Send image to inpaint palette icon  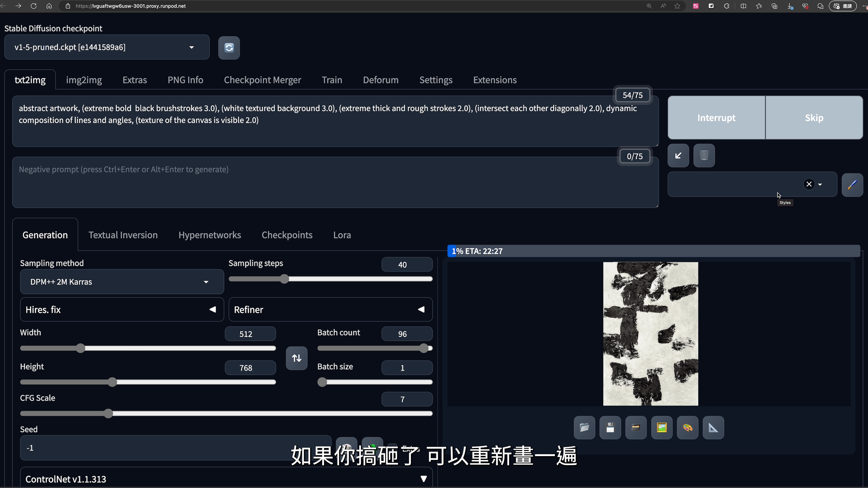[x=687, y=428]
